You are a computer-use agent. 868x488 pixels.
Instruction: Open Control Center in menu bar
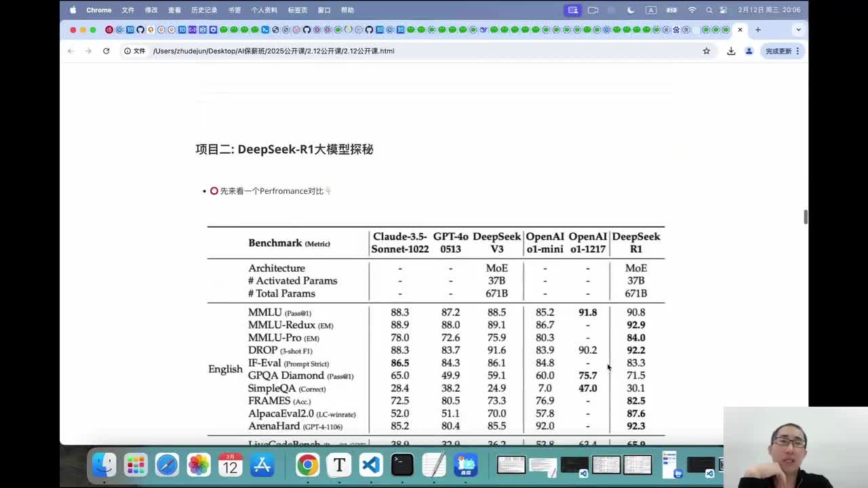click(x=724, y=10)
